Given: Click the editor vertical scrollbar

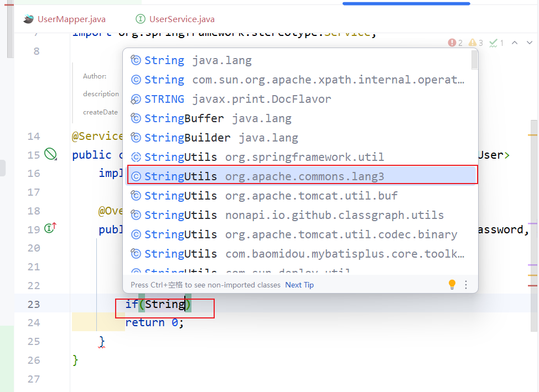Looking at the screenshot, I should pyautogui.click(x=534, y=226).
